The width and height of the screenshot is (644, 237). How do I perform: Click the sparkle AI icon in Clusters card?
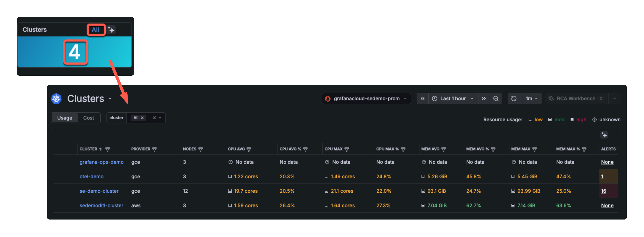pyautogui.click(x=111, y=30)
